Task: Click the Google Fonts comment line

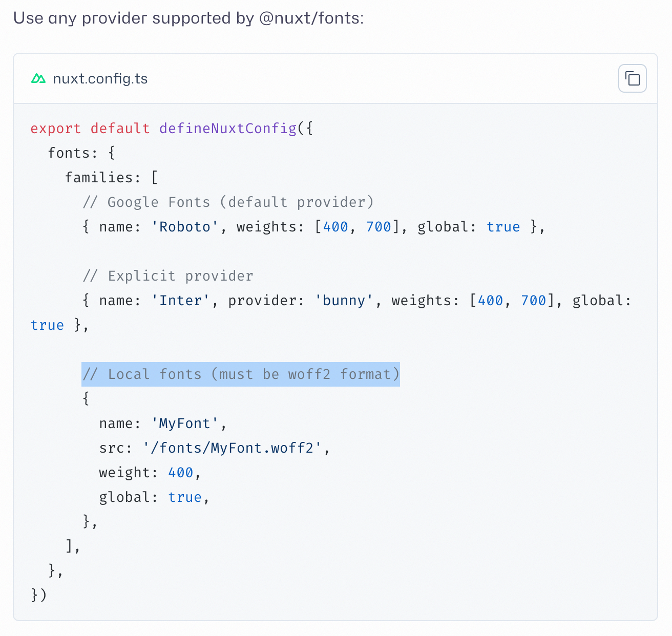Action: [228, 202]
